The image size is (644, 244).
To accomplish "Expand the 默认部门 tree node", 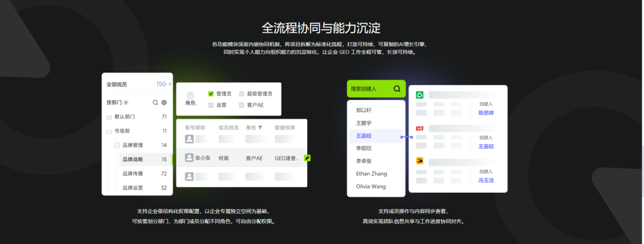I will (x=109, y=117).
